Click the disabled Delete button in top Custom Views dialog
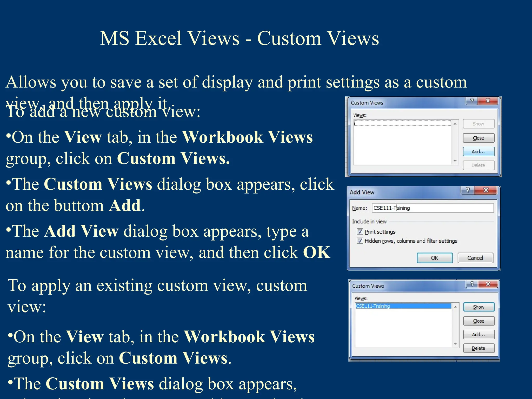The image size is (532, 399). tap(478, 165)
